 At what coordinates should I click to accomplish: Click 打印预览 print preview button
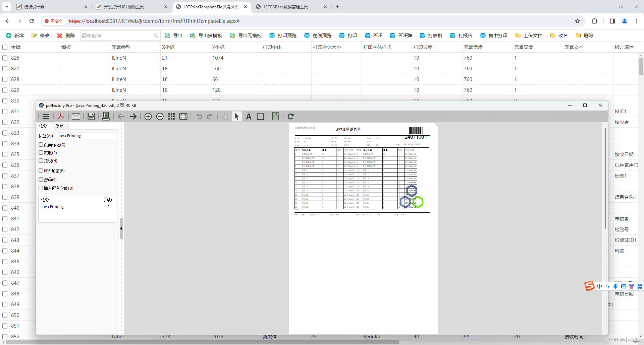(283, 36)
